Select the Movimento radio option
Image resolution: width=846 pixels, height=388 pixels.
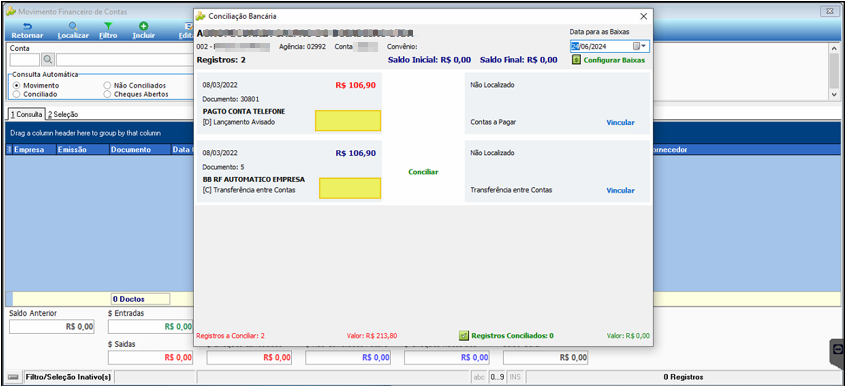click(x=16, y=85)
